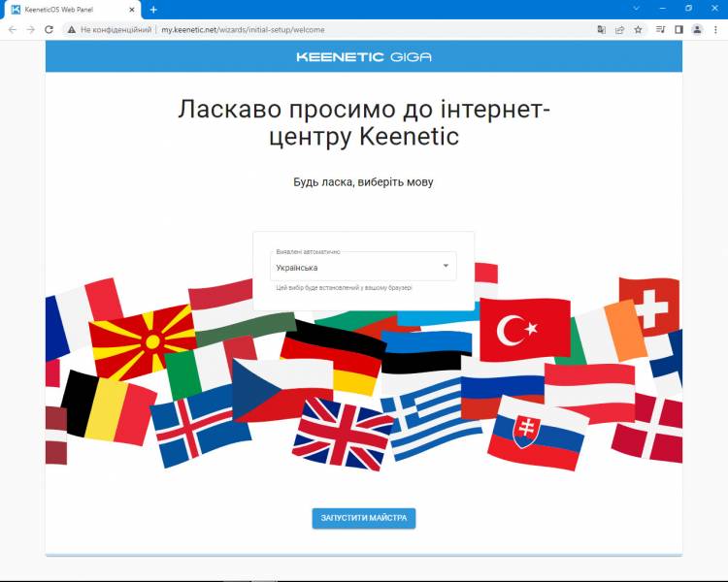Restore down the browser window
728x582 pixels.
coord(688,9)
